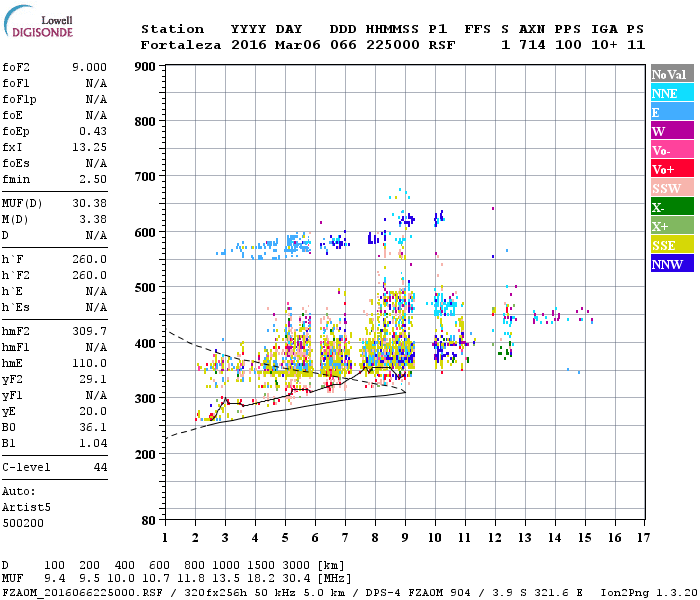Click the B0 value 36.1
700x600 pixels.
(x=93, y=427)
